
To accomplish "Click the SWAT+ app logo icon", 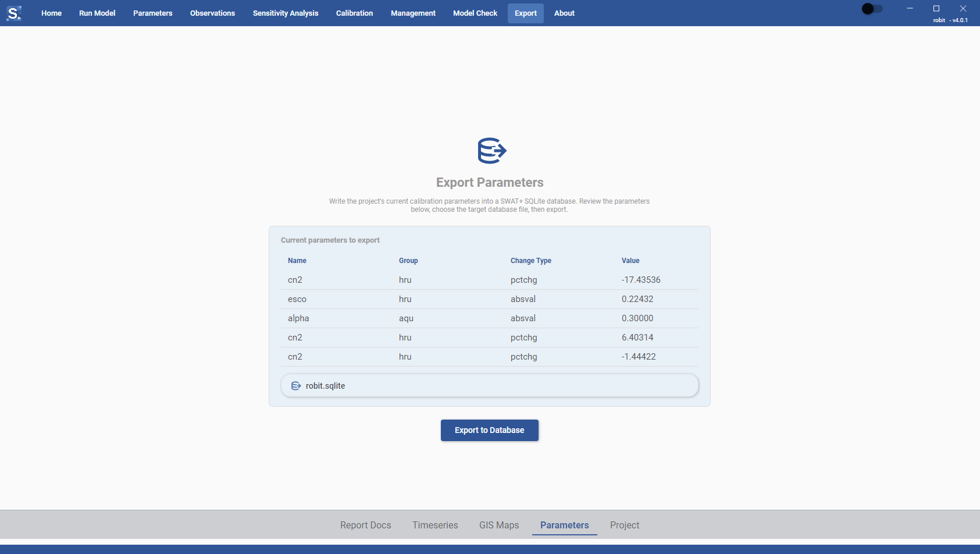I will (14, 13).
